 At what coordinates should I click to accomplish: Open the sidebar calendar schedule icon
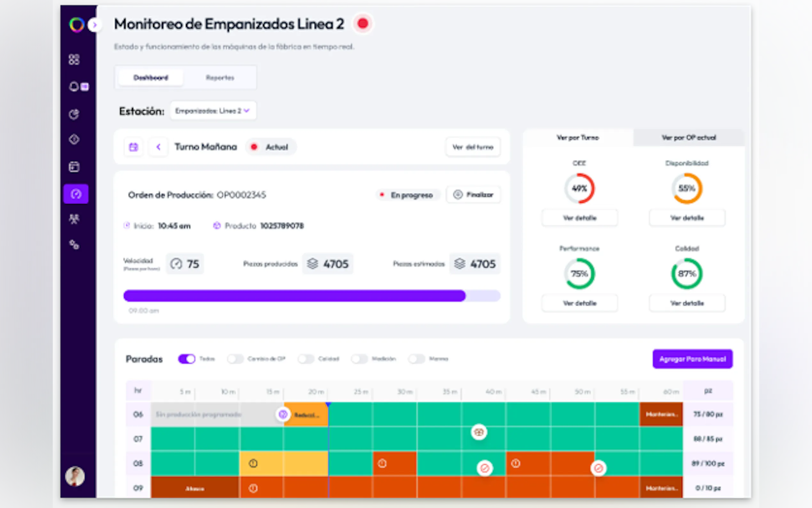pyautogui.click(x=74, y=167)
